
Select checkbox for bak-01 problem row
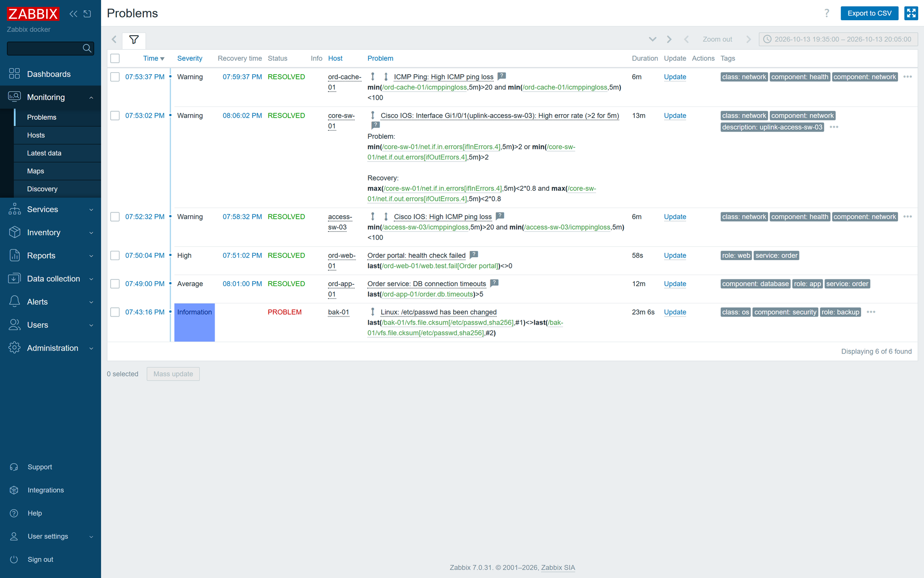(x=115, y=312)
